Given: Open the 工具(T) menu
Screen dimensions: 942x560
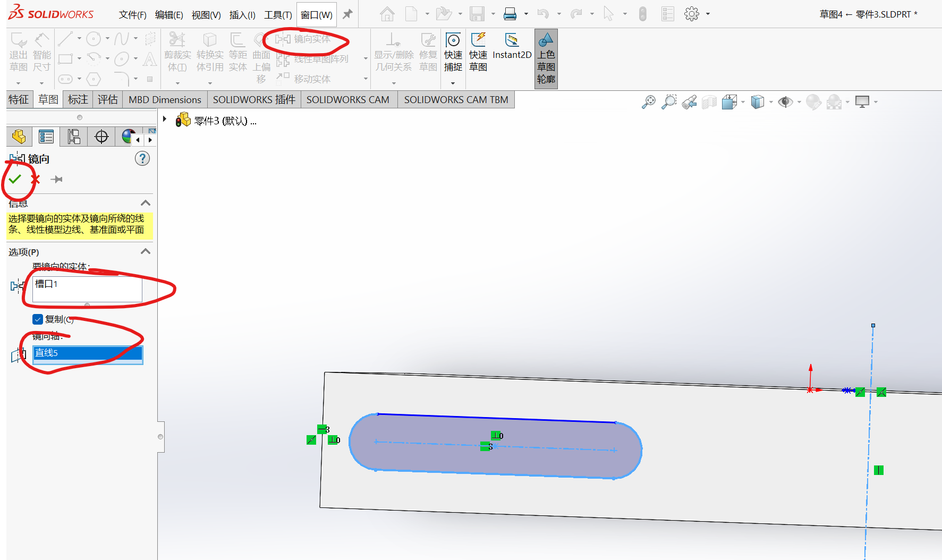Looking at the screenshot, I should pos(278,15).
